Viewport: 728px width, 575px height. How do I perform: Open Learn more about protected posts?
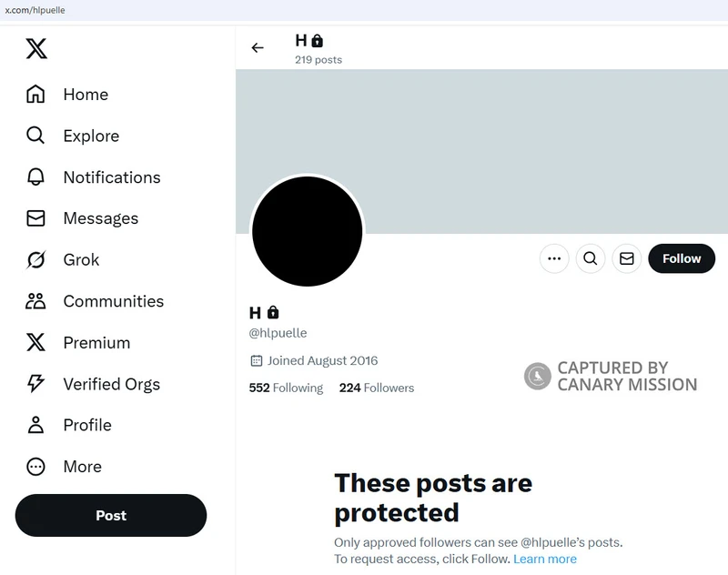pyautogui.click(x=544, y=559)
